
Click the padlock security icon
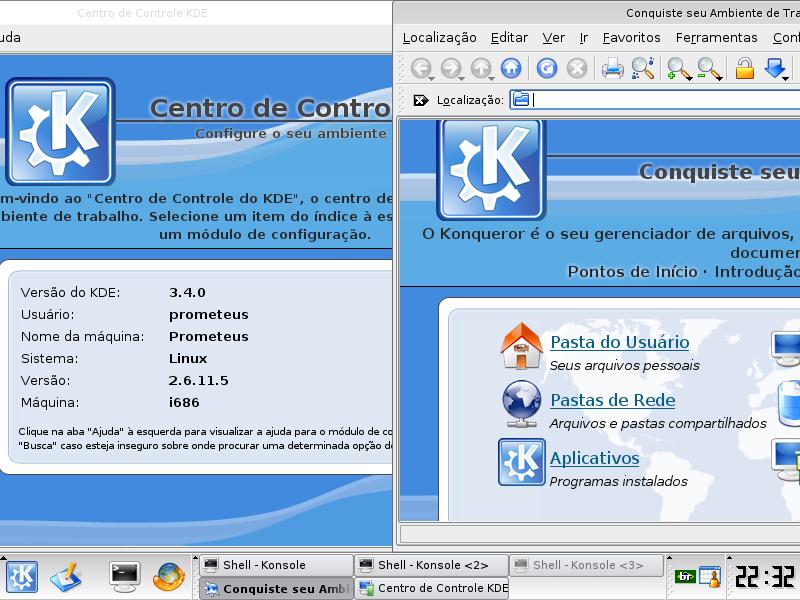tap(744, 68)
